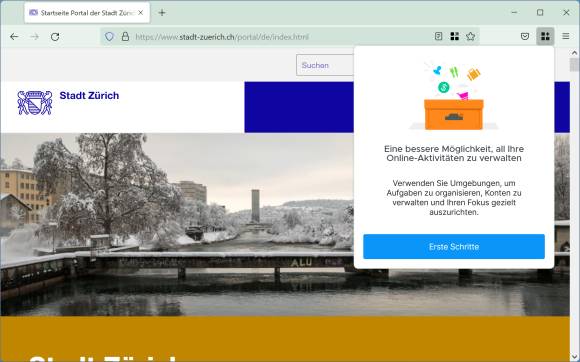Click "Eine bessere Möglichkeit" heading text
Image resolution: width=580 pixels, height=362 pixels.
454,153
